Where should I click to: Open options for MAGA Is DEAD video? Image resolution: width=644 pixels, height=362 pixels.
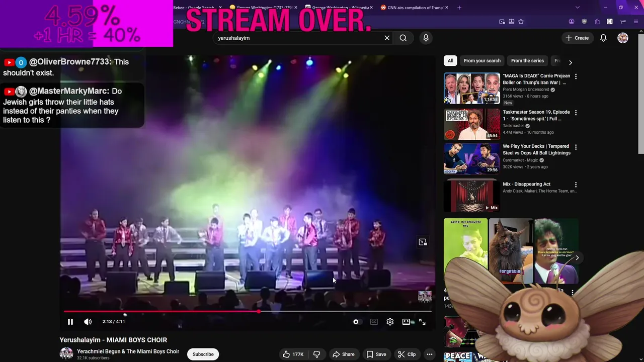[576, 76]
